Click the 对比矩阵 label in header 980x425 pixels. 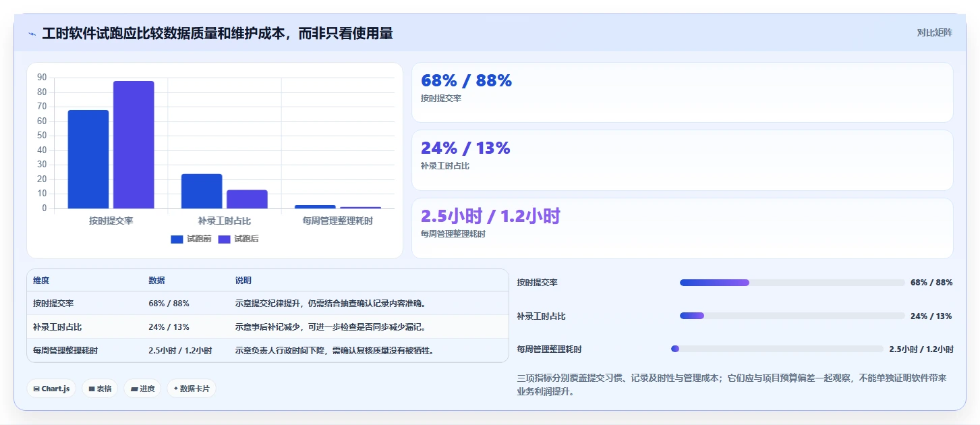pyautogui.click(x=934, y=32)
